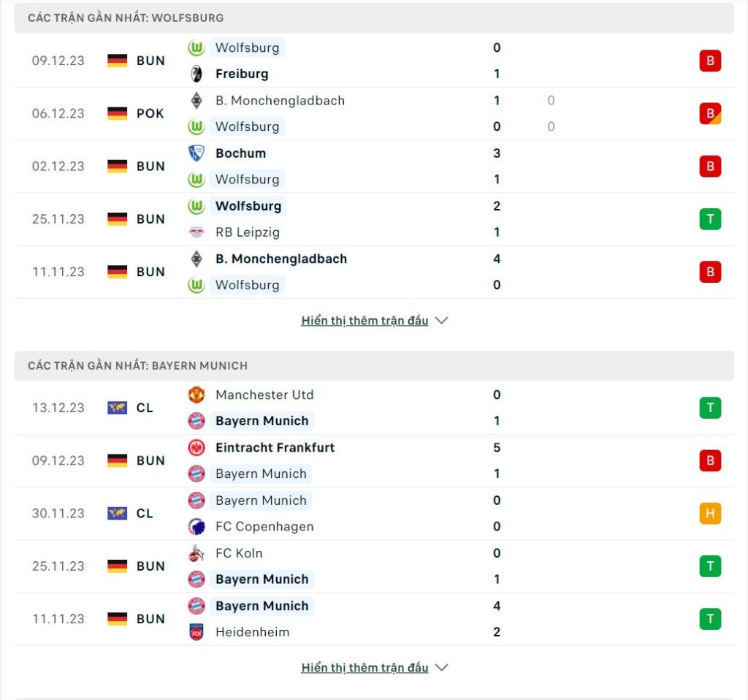Viewport: 748px width, 700px height.
Task: Click red B badge for Wolfsburg-Freiburg match
Action: point(710,61)
